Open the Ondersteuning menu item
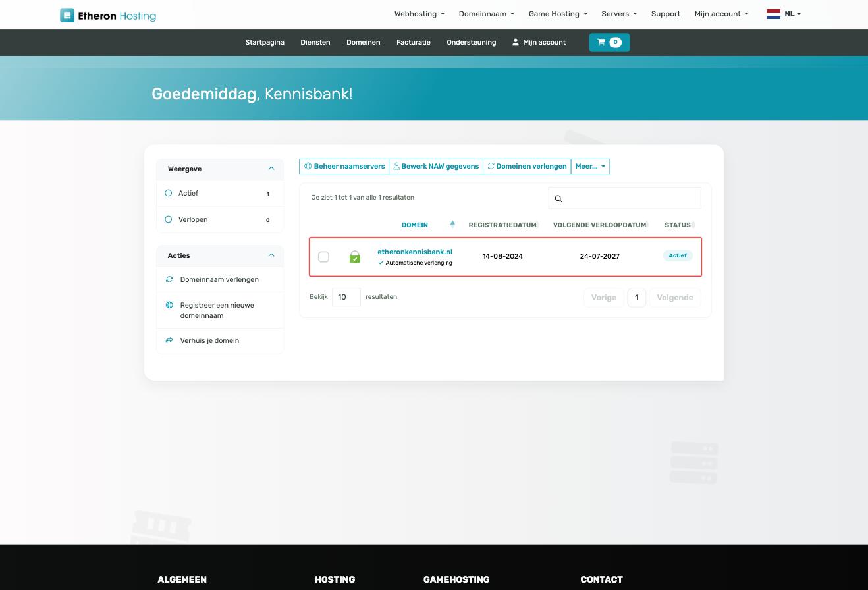This screenshot has height=590, width=868. point(472,42)
